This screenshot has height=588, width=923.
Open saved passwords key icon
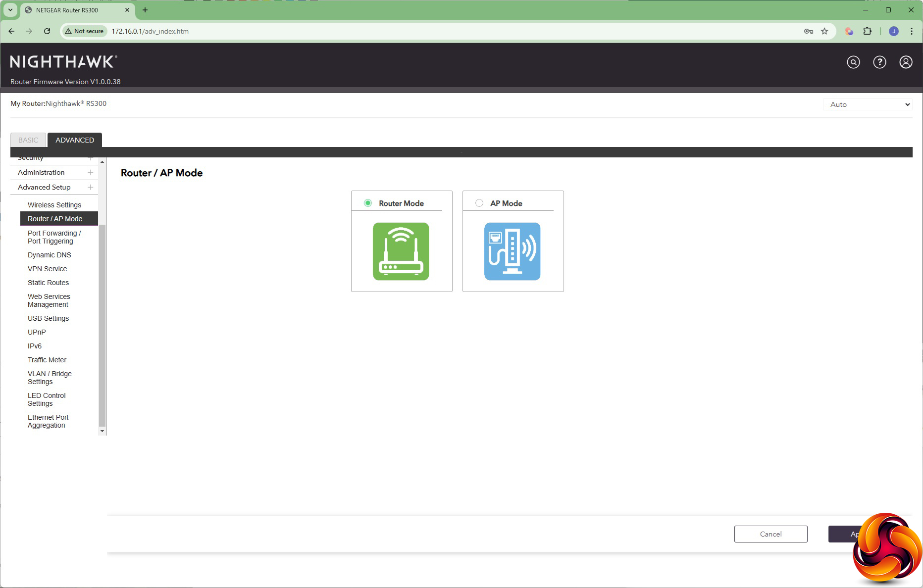pyautogui.click(x=809, y=31)
